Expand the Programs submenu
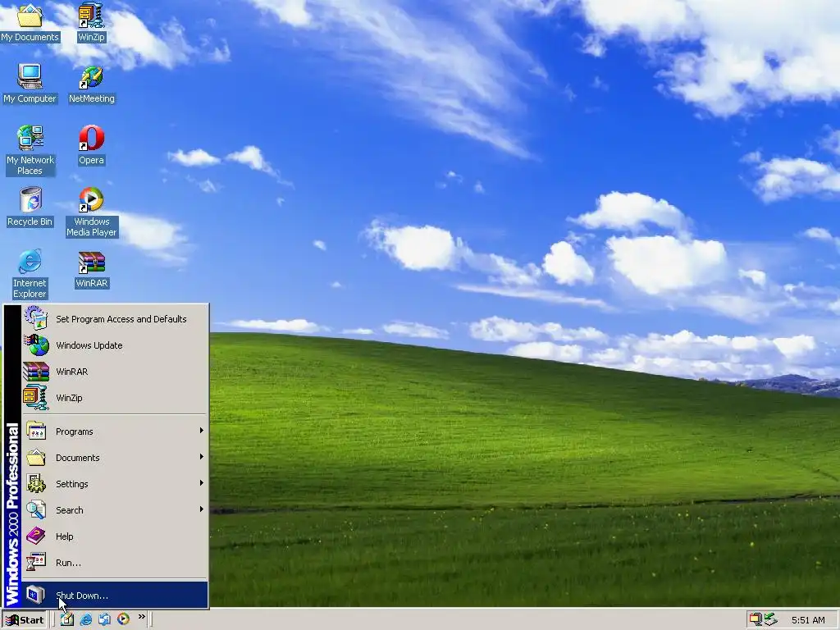Image resolution: width=840 pixels, height=630 pixels. pos(115,431)
